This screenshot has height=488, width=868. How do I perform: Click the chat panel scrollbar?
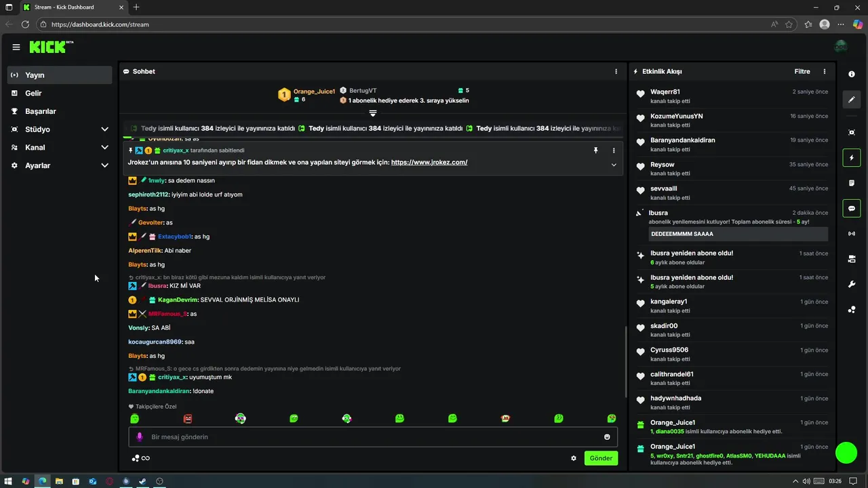625,362
